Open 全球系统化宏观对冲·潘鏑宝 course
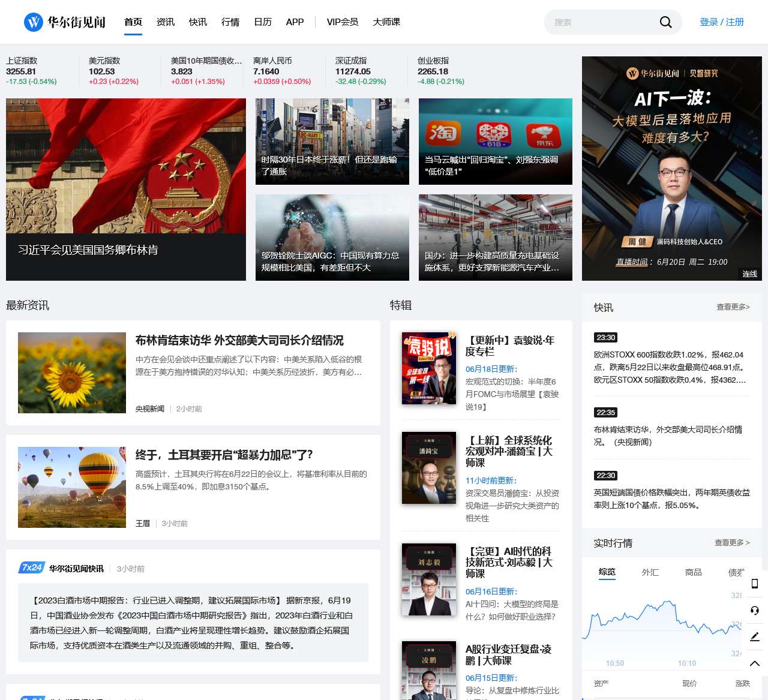The height and width of the screenshot is (700, 768). 509,451
